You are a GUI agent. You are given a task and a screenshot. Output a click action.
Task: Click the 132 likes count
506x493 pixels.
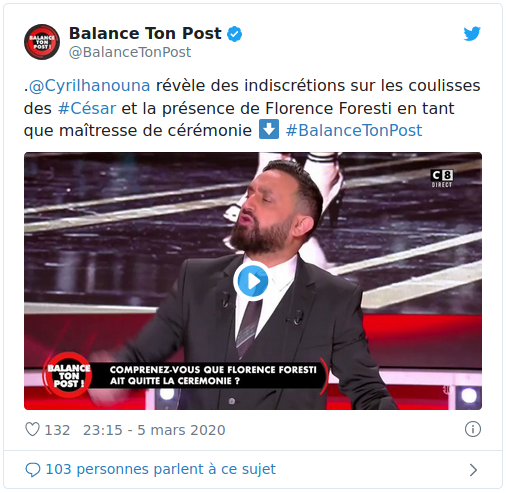[57, 430]
